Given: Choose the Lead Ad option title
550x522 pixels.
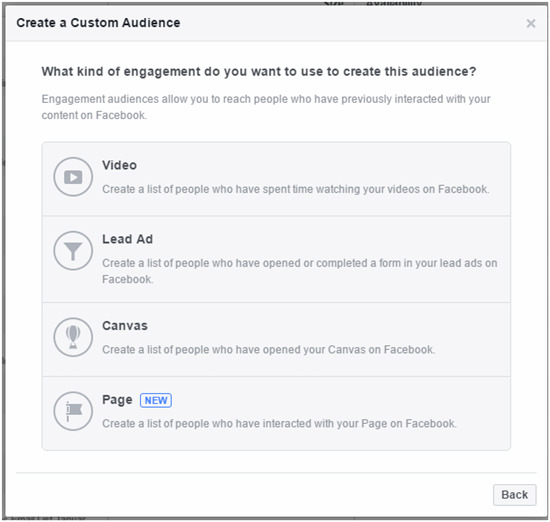Looking at the screenshot, I should click(x=127, y=239).
